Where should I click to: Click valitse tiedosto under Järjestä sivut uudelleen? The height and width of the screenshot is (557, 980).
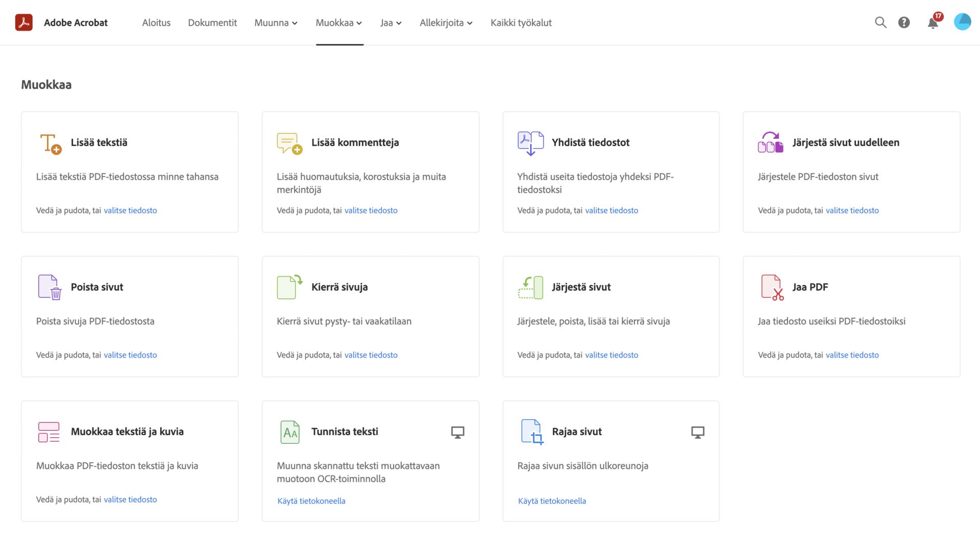tap(852, 210)
